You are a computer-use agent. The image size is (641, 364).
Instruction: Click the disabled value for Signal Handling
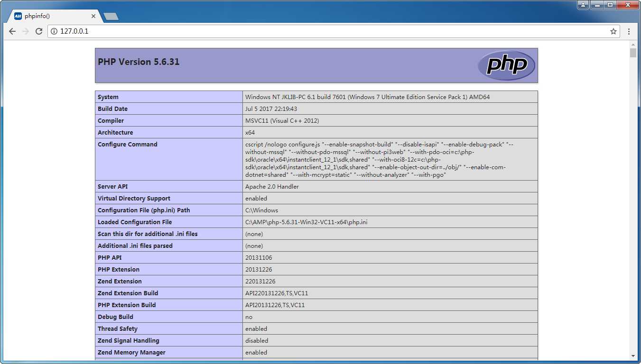pyautogui.click(x=257, y=341)
